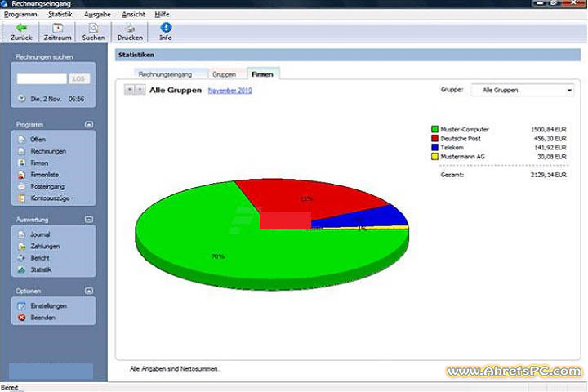588x392 pixels.
Task: Click the Rechnungen suchen input field
Action: pos(42,78)
